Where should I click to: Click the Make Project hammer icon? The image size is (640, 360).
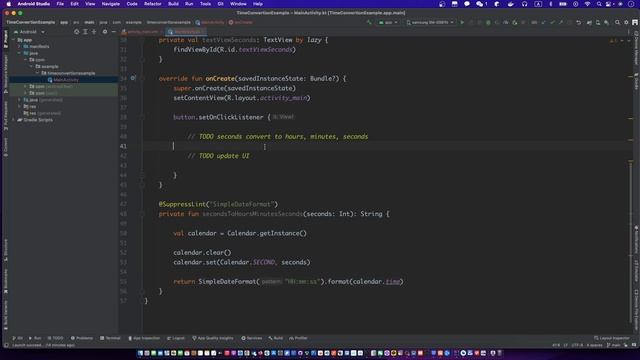(x=369, y=22)
